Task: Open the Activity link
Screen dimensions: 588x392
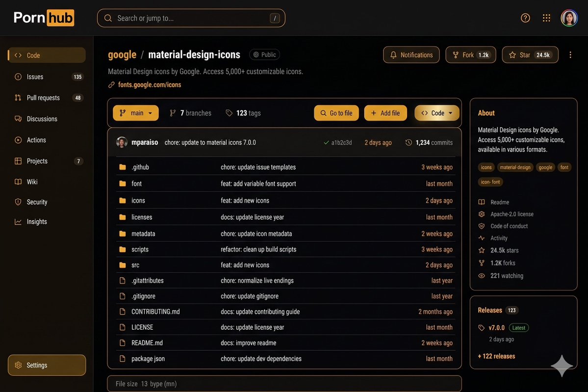Action: pos(499,238)
